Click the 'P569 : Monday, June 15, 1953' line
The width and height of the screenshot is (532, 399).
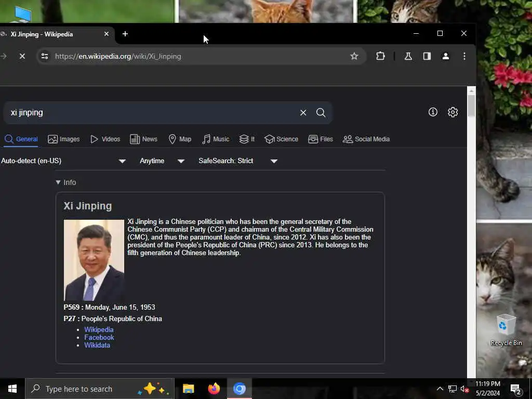coord(109,307)
